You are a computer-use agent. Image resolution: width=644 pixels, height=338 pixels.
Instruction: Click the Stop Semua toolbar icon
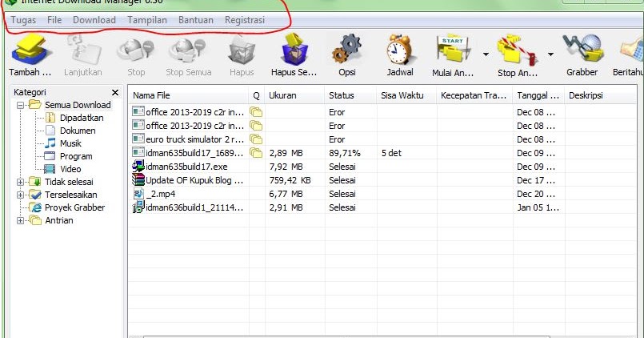click(x=189, y=50)
